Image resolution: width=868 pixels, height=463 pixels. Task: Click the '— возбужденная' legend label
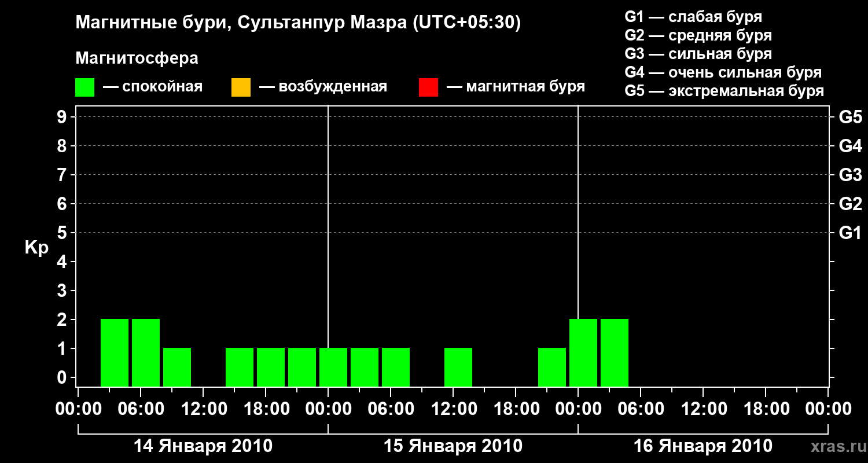pos(323,87)
